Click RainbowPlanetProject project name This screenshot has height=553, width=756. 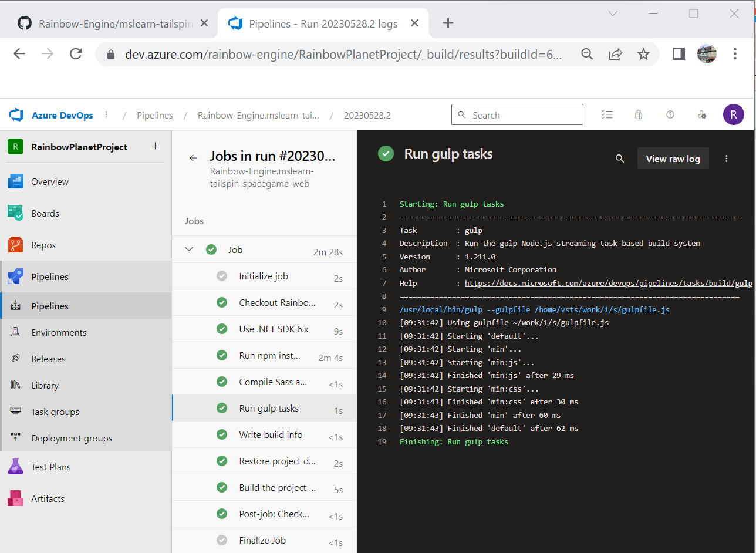(79, 147)
